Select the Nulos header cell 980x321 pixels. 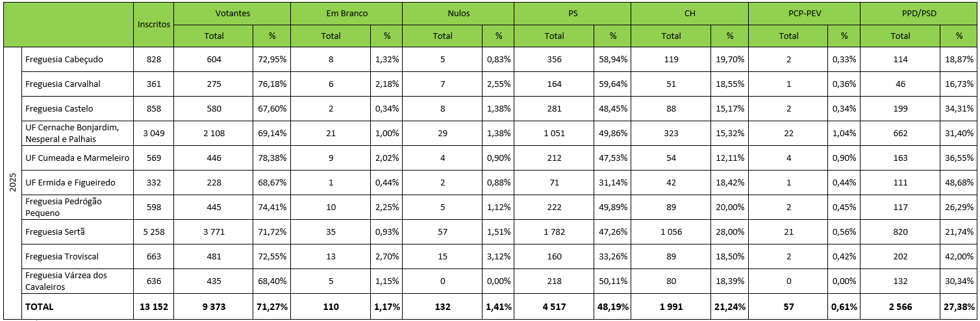pyautogui.click(x=458, y=13)
